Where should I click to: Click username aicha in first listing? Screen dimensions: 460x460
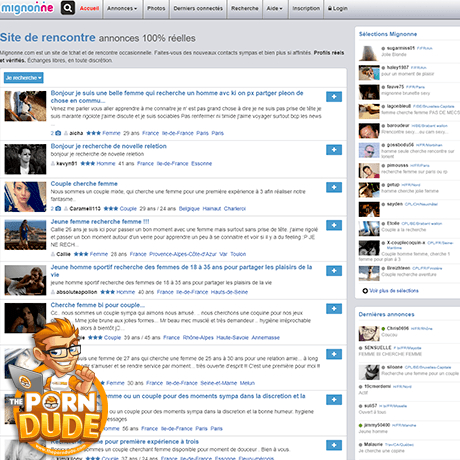coord(76,133)
